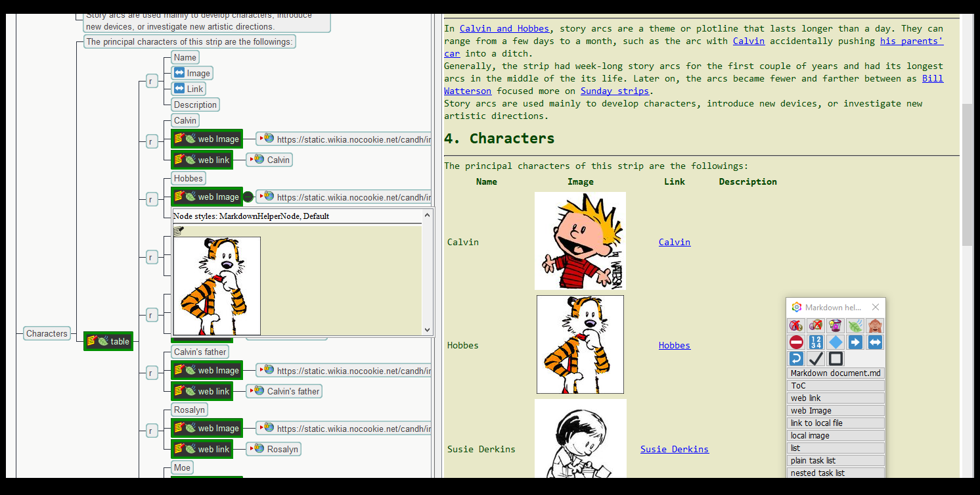Click the down arrow of the tooltip scrollbar
980x495 pixels.
coord(428,330)
